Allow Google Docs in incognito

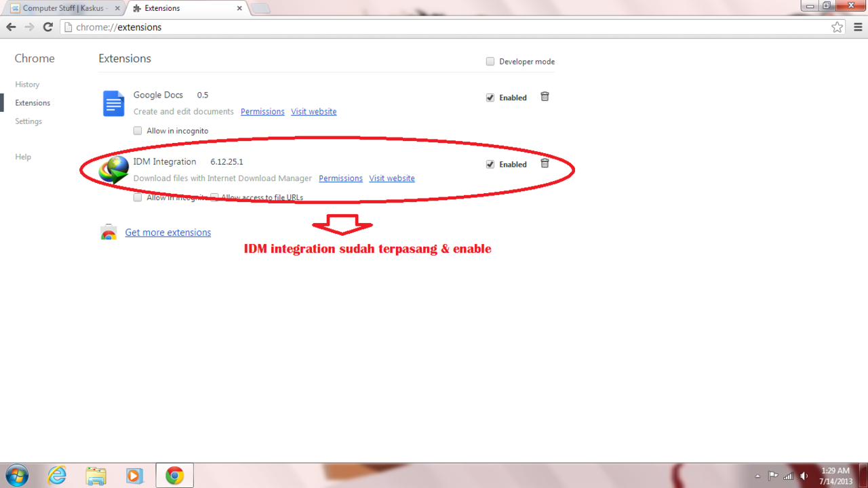(x=138, y=131)
